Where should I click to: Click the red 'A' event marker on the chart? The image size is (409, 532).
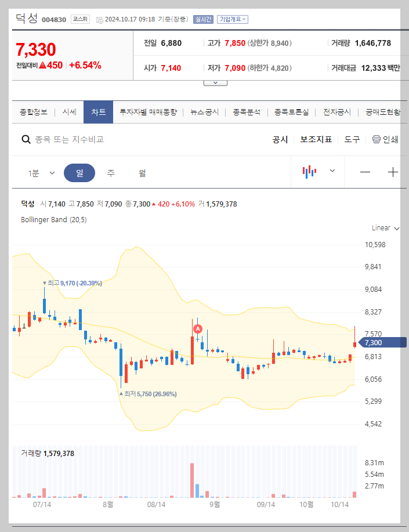(x=197, y=330)
